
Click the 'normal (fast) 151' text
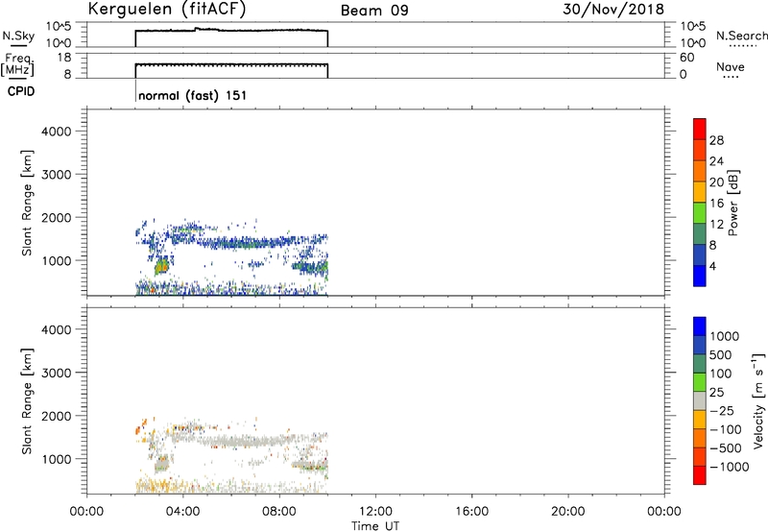coord(193,95)
